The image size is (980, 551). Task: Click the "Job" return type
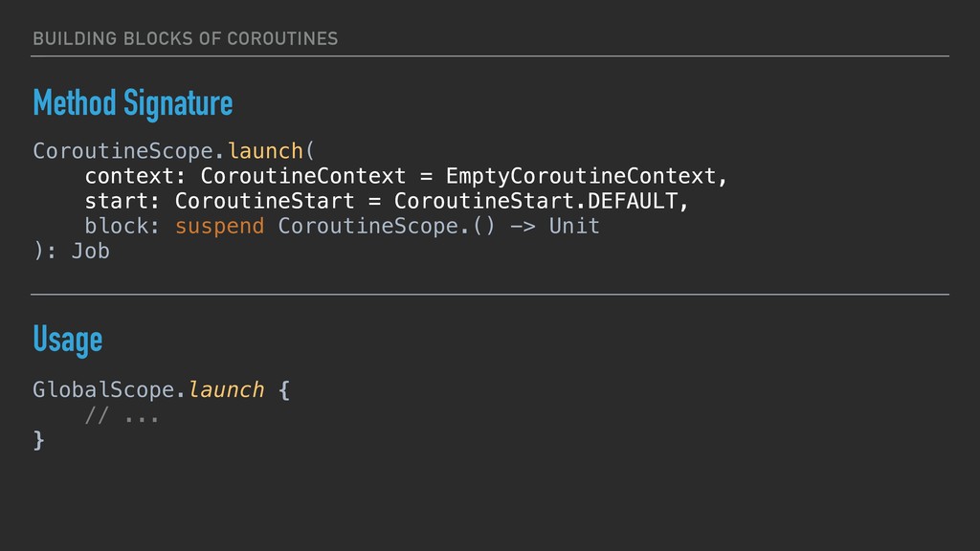(x=90, y=252)
